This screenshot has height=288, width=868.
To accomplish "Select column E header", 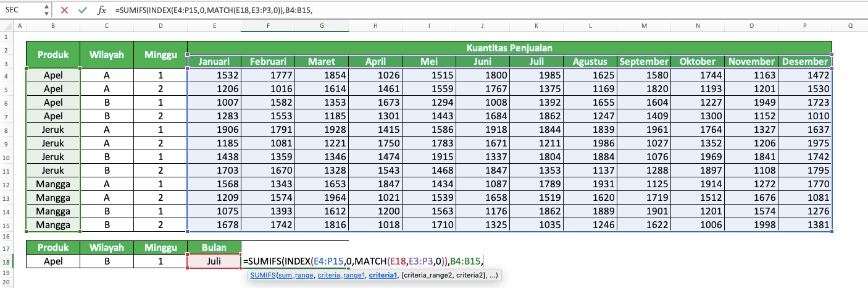I will coord(214,26).
